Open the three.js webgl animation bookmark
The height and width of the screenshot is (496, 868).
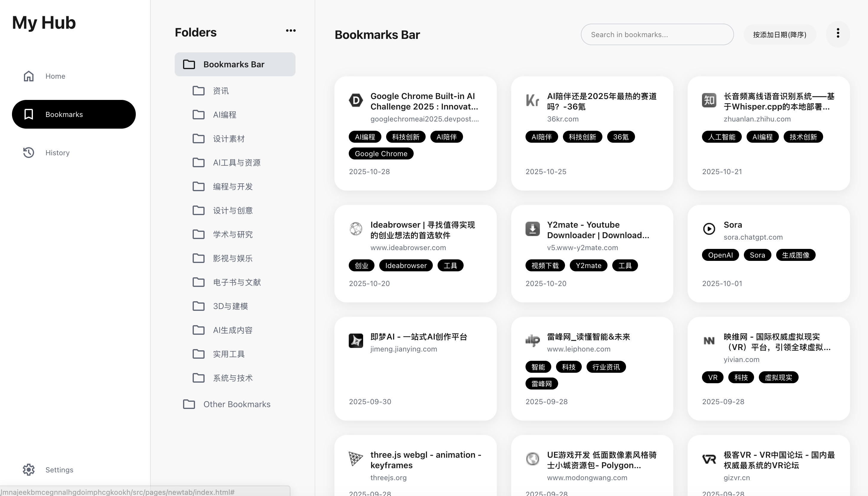tap(425, 460)
